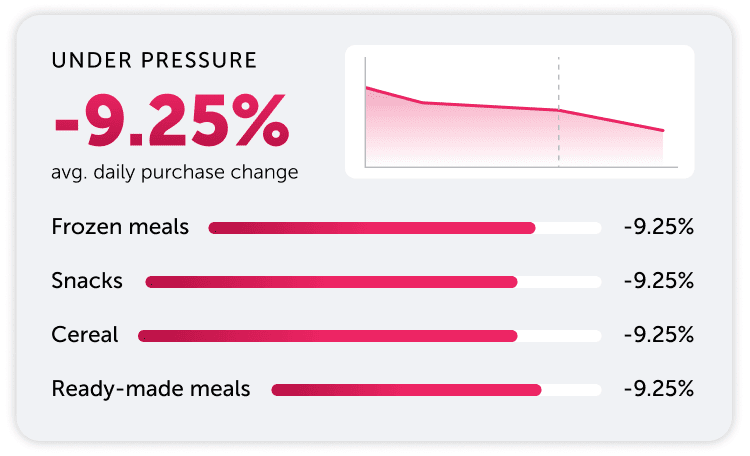The image size is (750, 456).
Task: Click the first bend in the trend line
Action: 423,102
